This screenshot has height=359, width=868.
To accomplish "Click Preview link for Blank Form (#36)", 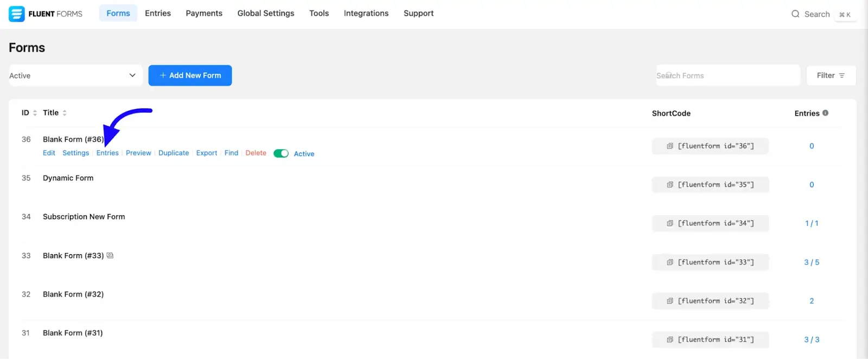I will point(138,153).
